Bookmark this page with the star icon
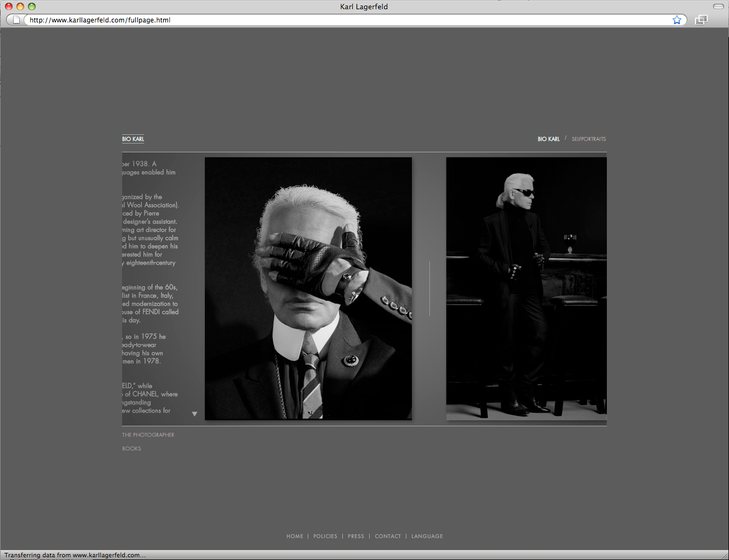This screenshot has height=560, width=729. click(x=677, y=20)
